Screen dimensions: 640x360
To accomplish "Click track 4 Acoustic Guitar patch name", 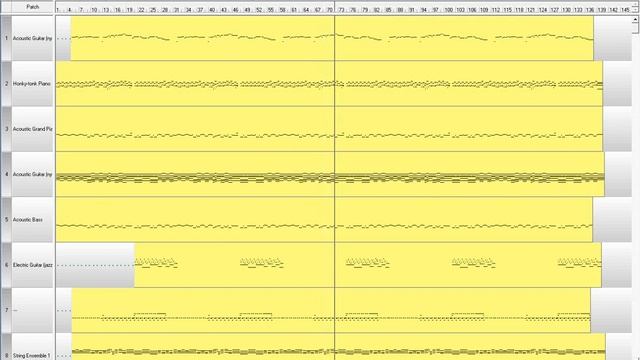I will click(x=33, y=174).
